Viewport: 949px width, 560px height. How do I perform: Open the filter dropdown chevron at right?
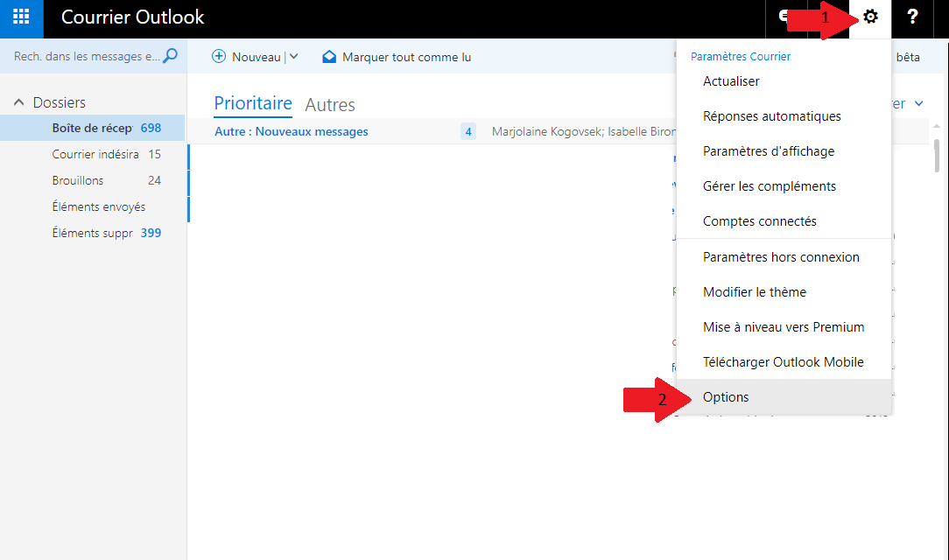click(x=918, y=104)
